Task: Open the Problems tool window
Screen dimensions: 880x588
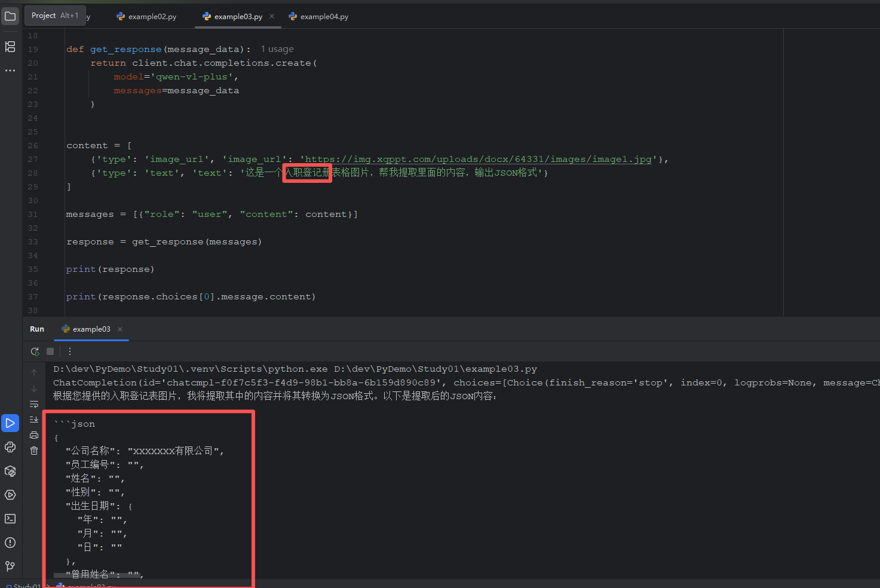Action: (10, 543)
